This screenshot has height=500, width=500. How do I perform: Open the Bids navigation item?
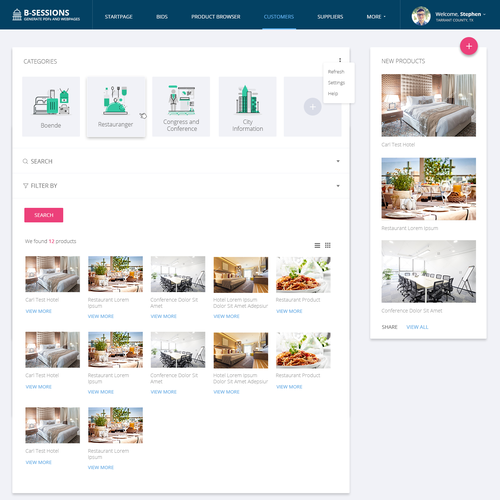pos(162,17)
